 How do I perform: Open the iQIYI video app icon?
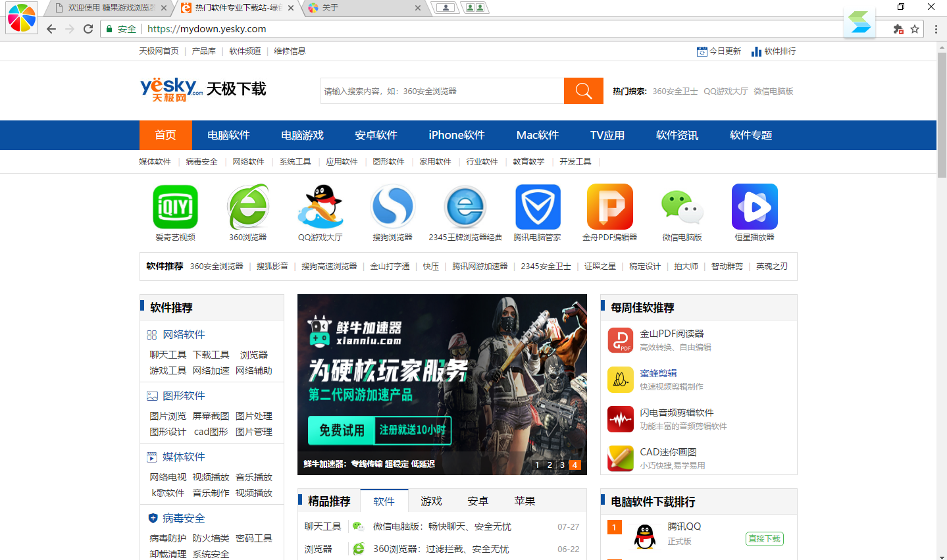click(175, 207)
